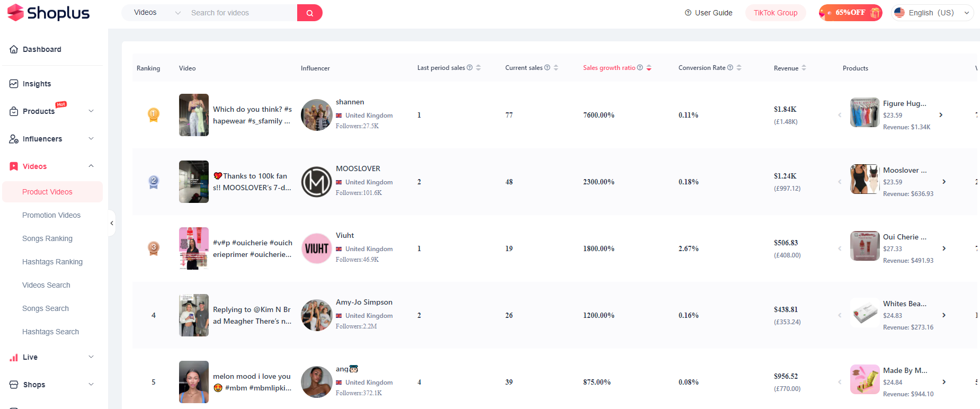Click shannen's influencer avatar
This screenshot has width=980, height=409.
[x=317, y=115]
